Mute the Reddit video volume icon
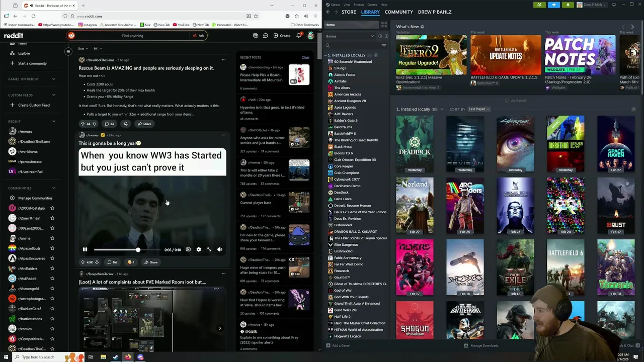The height and width of the screenshot is (362, 644). click(220, 249)
